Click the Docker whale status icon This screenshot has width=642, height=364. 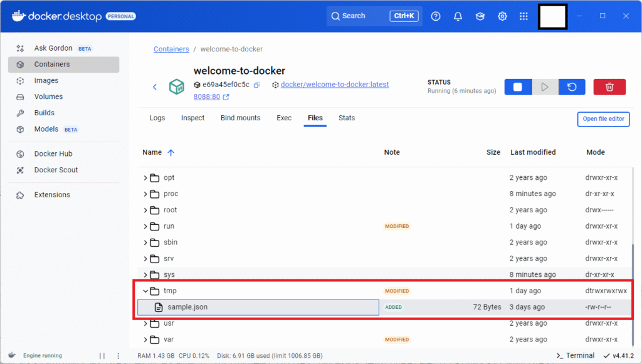tap(12, 355)
